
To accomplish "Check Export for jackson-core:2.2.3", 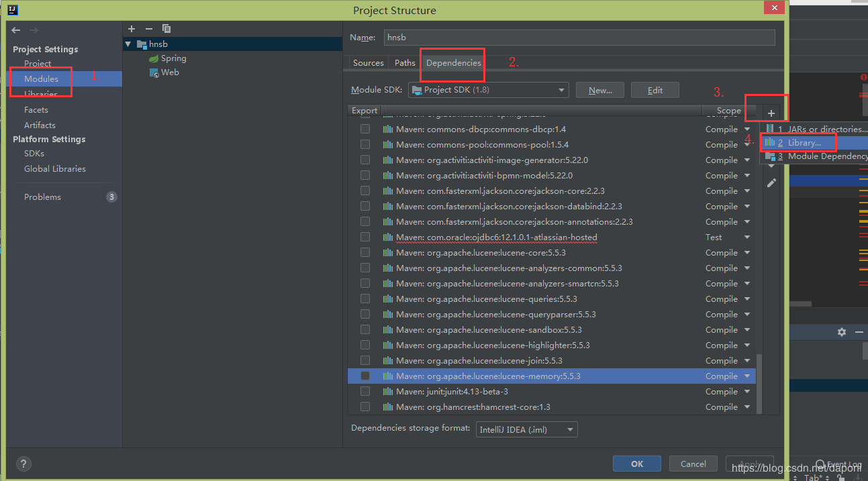I will 365,191.
